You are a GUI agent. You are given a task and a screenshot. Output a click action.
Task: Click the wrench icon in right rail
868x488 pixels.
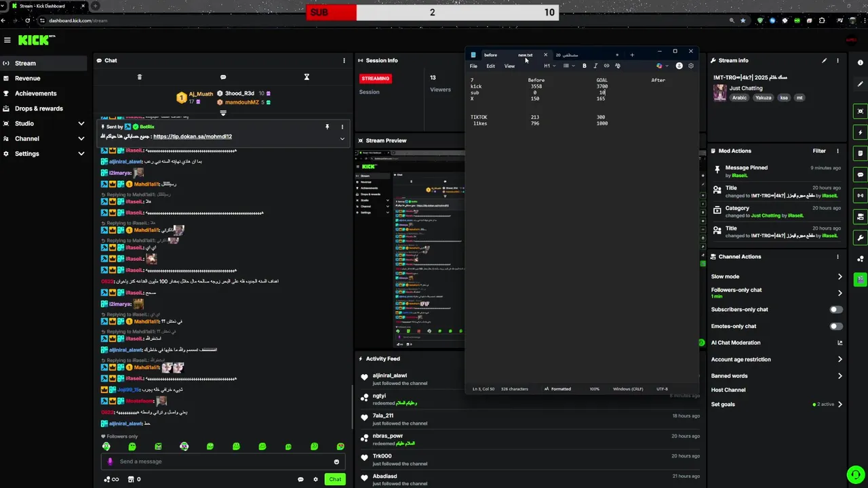point(861,238)
